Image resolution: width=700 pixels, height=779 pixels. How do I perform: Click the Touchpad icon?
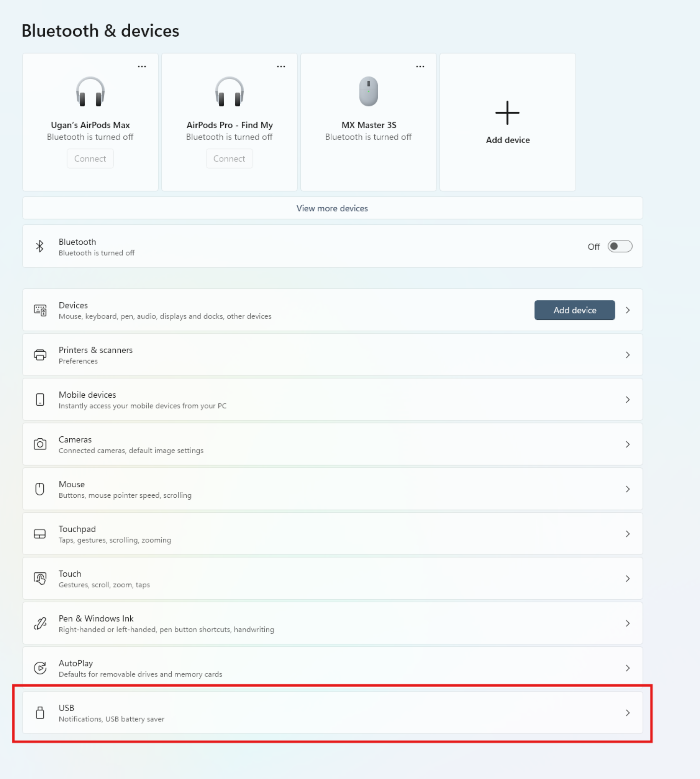click(40, 534)
